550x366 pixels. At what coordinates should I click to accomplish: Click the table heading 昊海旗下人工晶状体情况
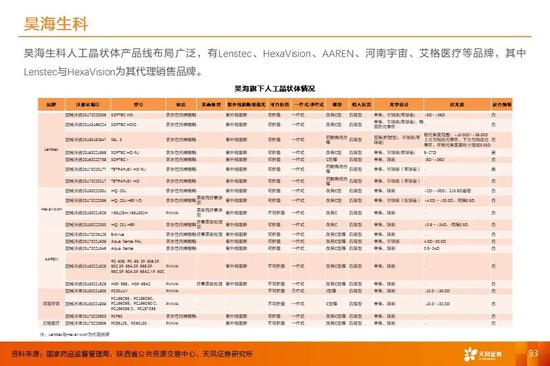275,88
